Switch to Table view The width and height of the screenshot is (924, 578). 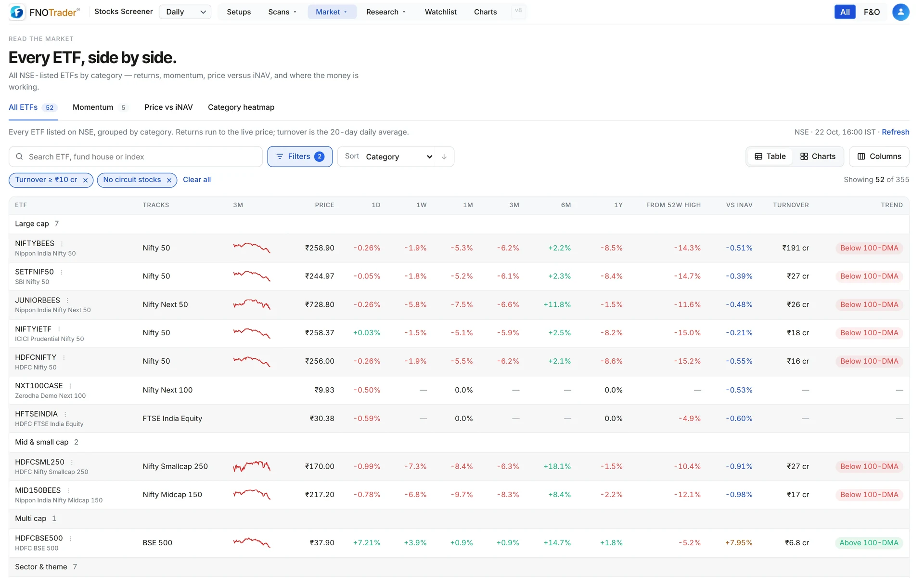coord(770,157)
